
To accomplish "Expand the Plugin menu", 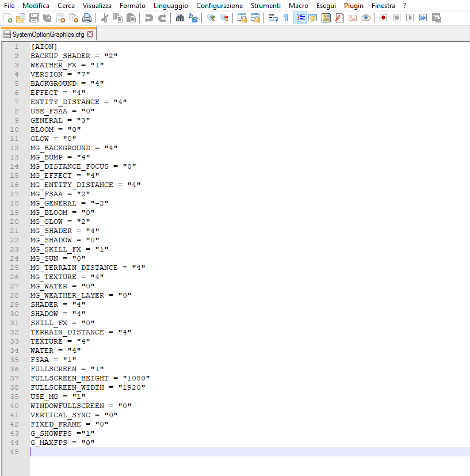I will pyautogui.click(x=354, y=5).
